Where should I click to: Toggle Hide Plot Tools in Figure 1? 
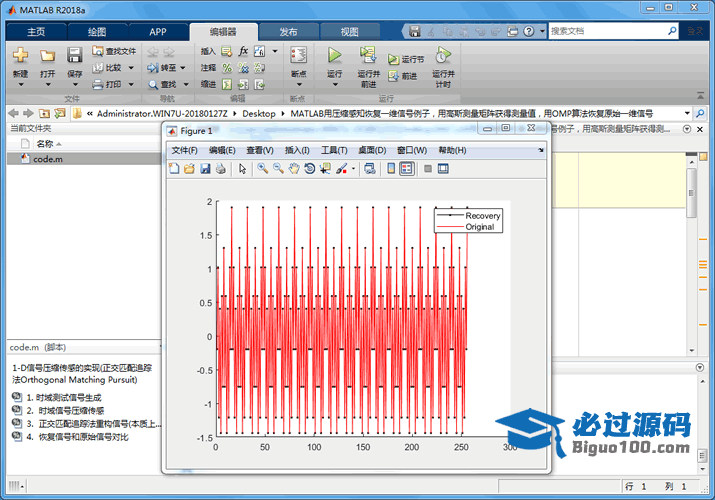click(428, 169)
